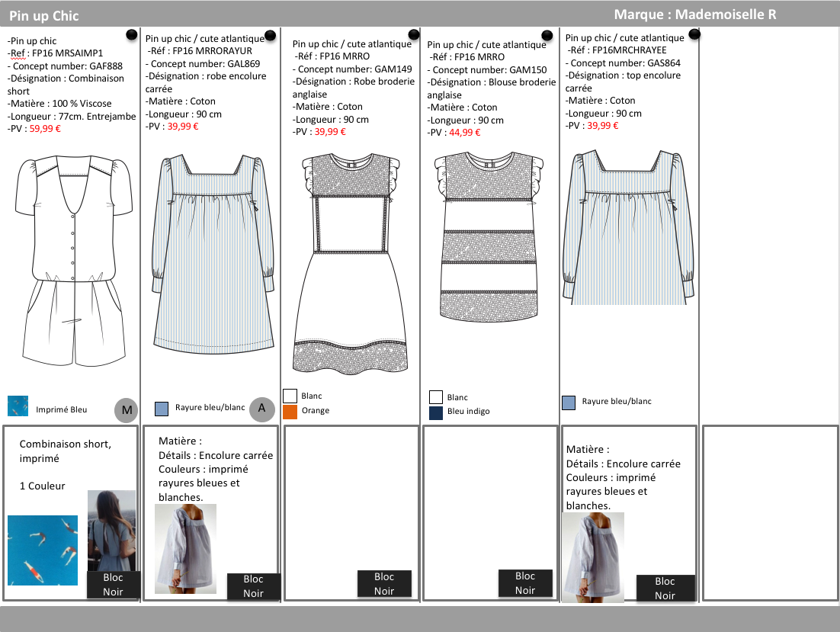This screenshot has height=632, width=840.
Task: Click the Matière : 100 % Viscose line
Action: coord(59,104)
